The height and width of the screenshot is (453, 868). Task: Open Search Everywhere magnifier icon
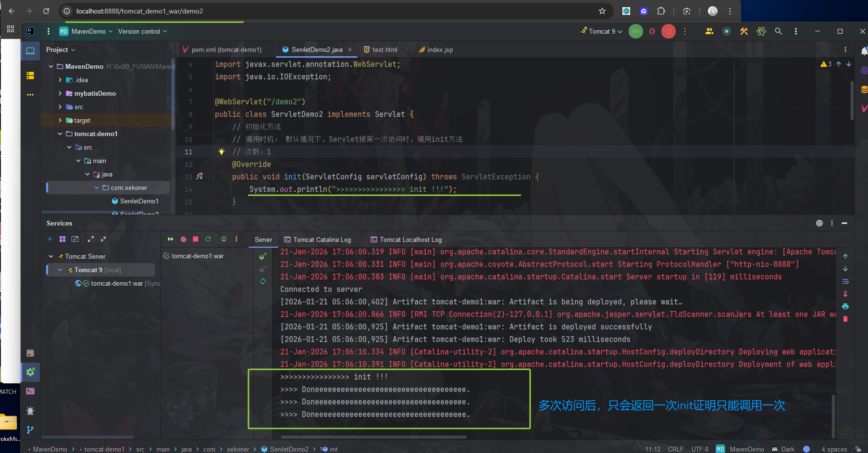point(779,31)
